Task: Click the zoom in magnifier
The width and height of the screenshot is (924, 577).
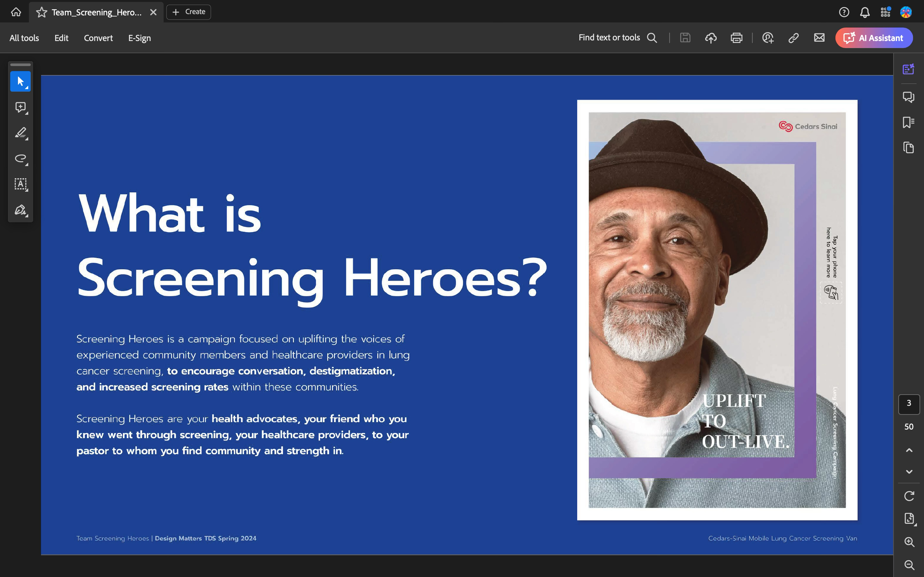Action: pyautogui.click(x=909, y=542)
